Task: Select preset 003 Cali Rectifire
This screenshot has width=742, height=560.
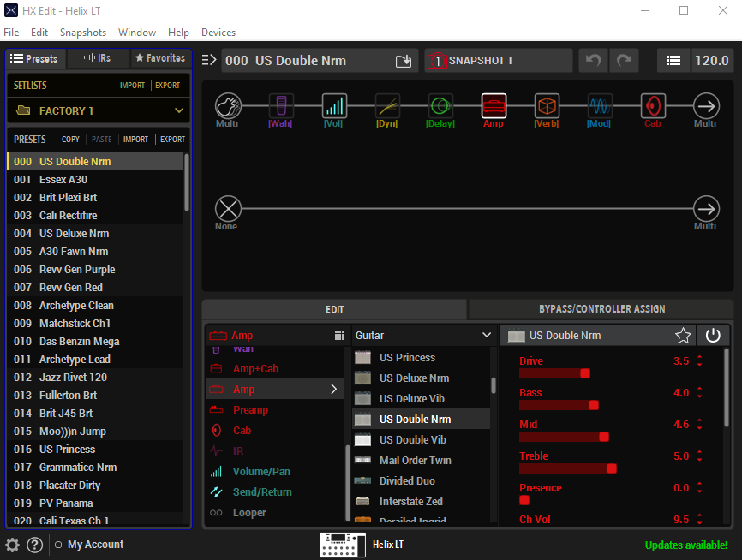Action: (x=95, y=216)
